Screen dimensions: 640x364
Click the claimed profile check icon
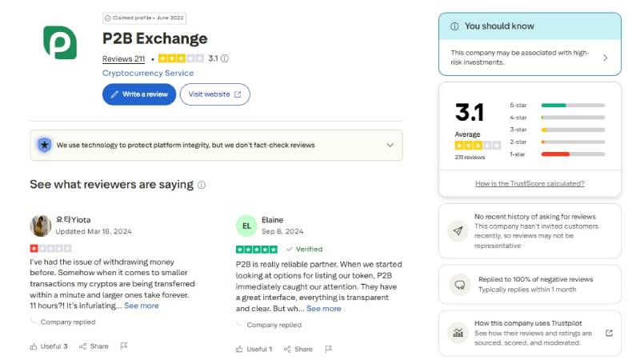108,18
